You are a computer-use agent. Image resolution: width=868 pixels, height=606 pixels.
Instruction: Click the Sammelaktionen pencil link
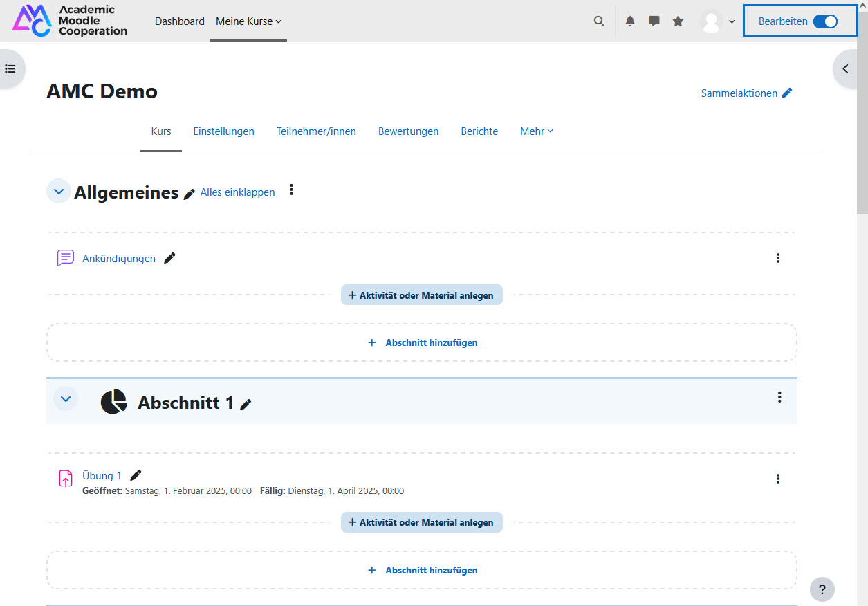[746, 93]
